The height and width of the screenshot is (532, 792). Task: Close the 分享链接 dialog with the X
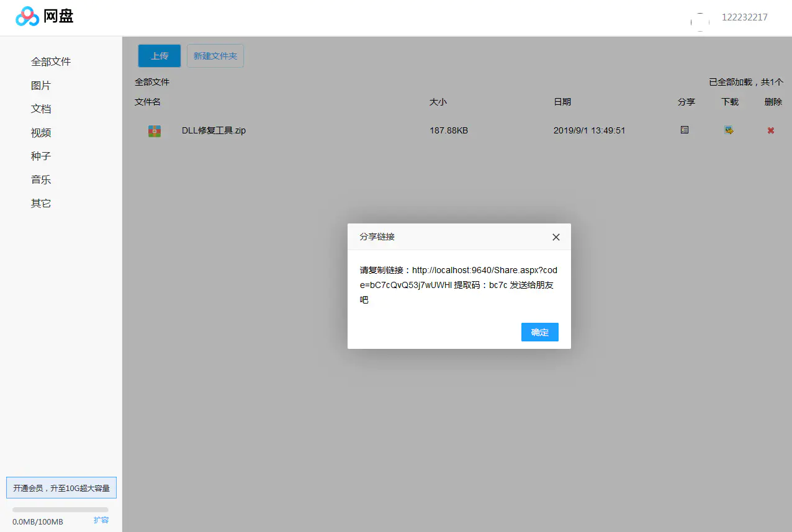pos(556,237)
